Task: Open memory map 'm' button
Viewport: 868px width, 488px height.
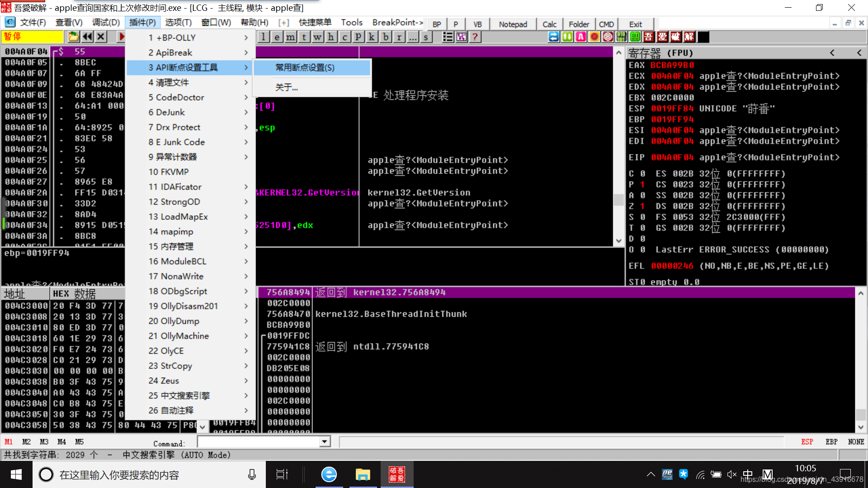Action: 291,37
